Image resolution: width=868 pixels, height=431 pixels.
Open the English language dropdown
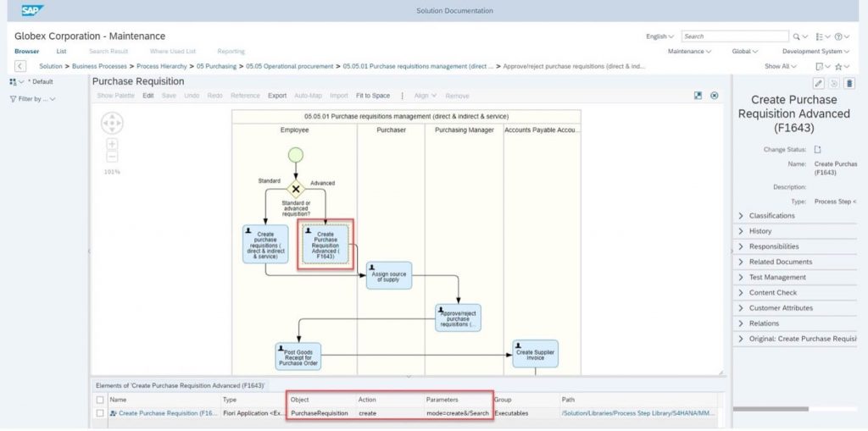pyautogui.click(x=659, y=36)
